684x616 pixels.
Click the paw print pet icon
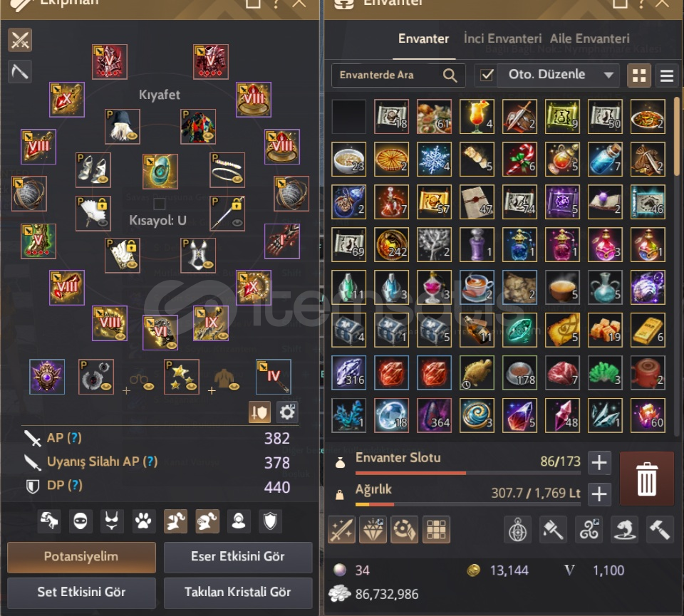click(143, 521)
